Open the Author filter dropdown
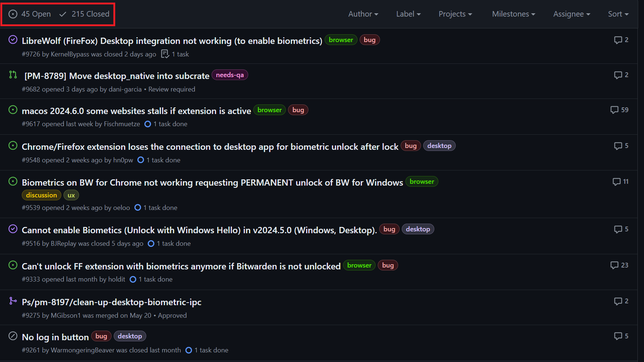Viewport: 644px width, 362px height. click(363, 14)
